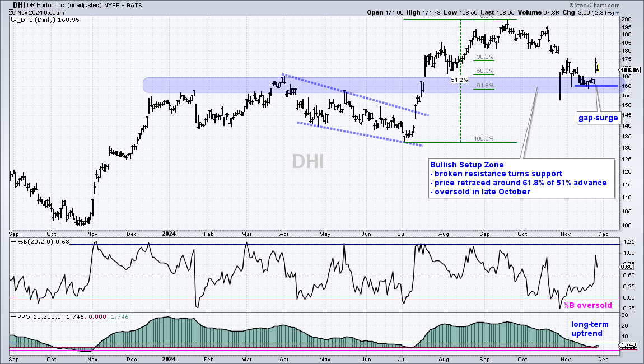Image resolution: width=644 pixels, height=364 pixels.
Task: Click the 155 level on the price axis
Action: 626,95
